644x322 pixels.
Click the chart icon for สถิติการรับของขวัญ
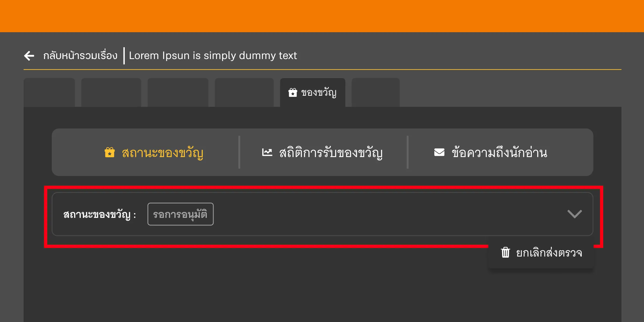(x=266, y=152)
